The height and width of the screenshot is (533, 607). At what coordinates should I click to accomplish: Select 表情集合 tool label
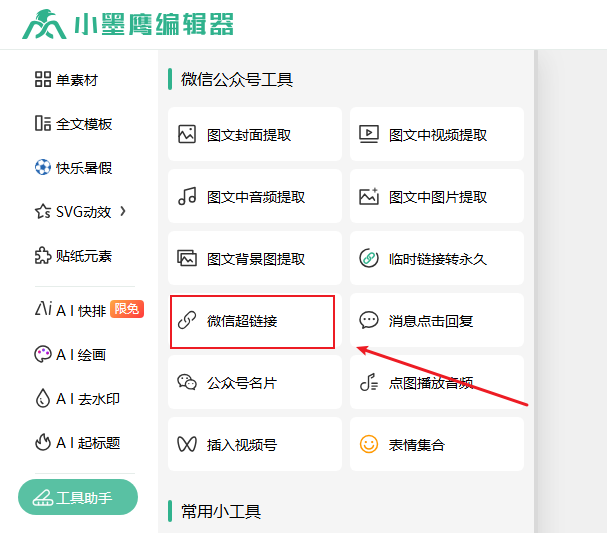(417, 445)
